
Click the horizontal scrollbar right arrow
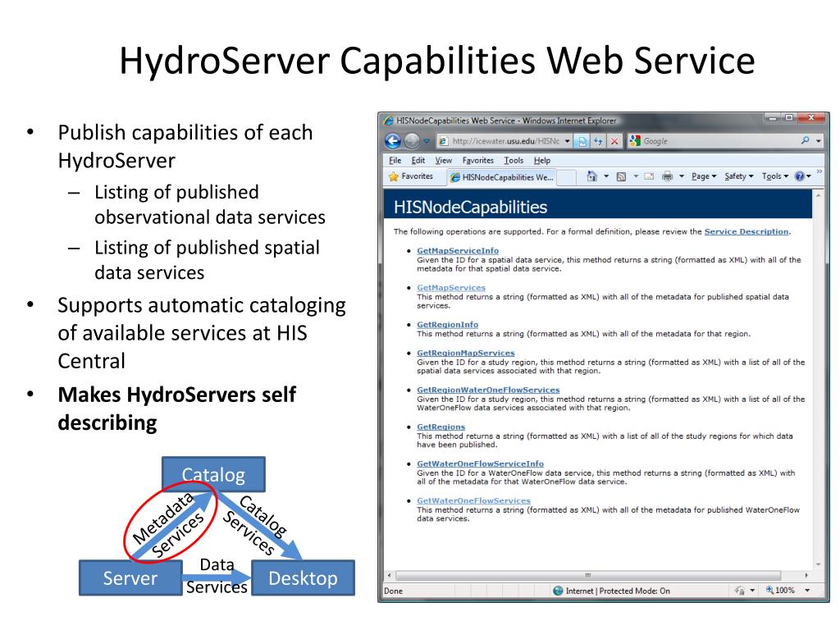(807, 575)
